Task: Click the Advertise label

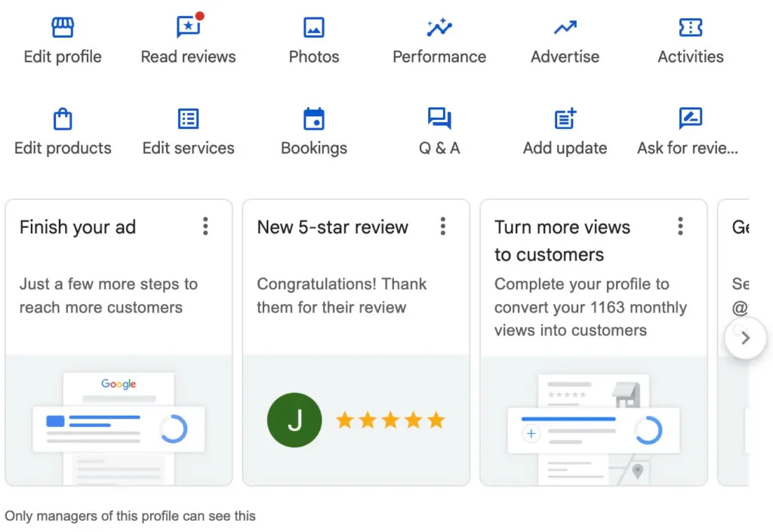Action: pos(565,57)
